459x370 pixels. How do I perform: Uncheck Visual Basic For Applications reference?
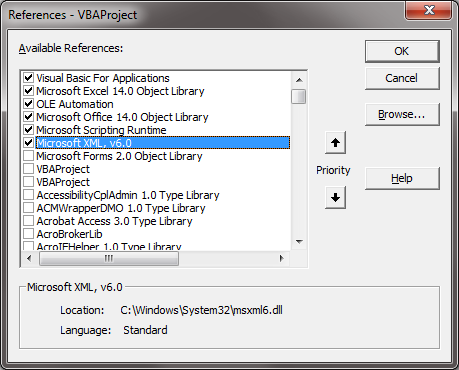(28, 78)
